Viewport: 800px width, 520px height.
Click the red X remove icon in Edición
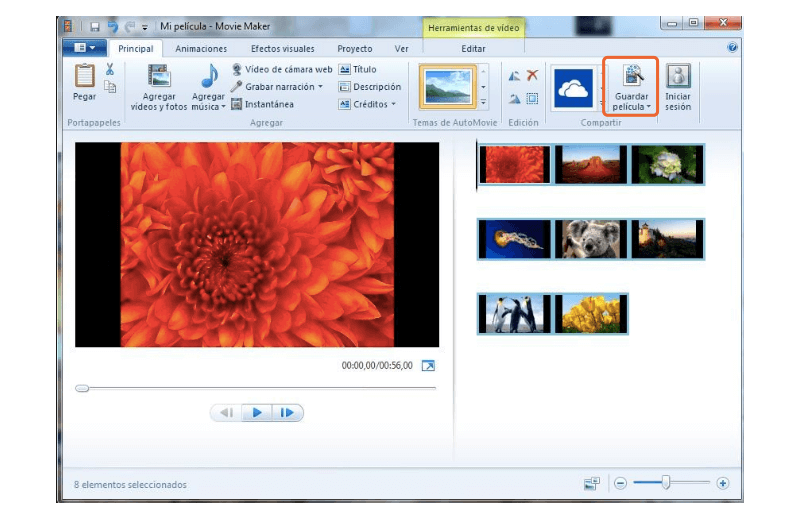532,75
